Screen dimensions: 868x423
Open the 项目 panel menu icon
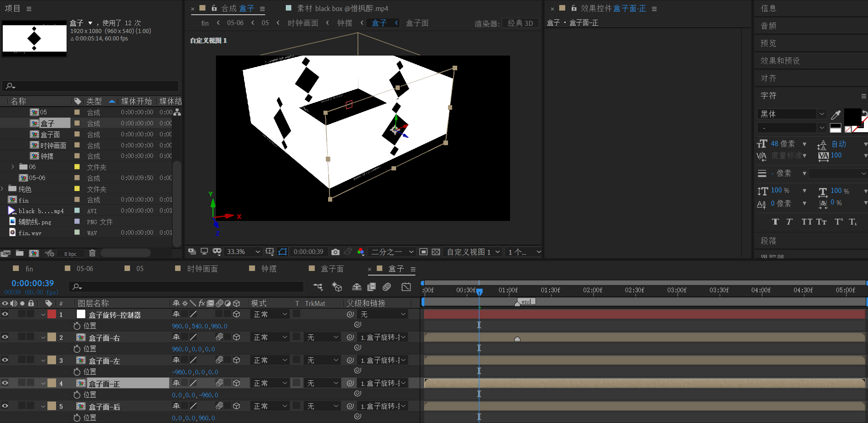point(29,9)
